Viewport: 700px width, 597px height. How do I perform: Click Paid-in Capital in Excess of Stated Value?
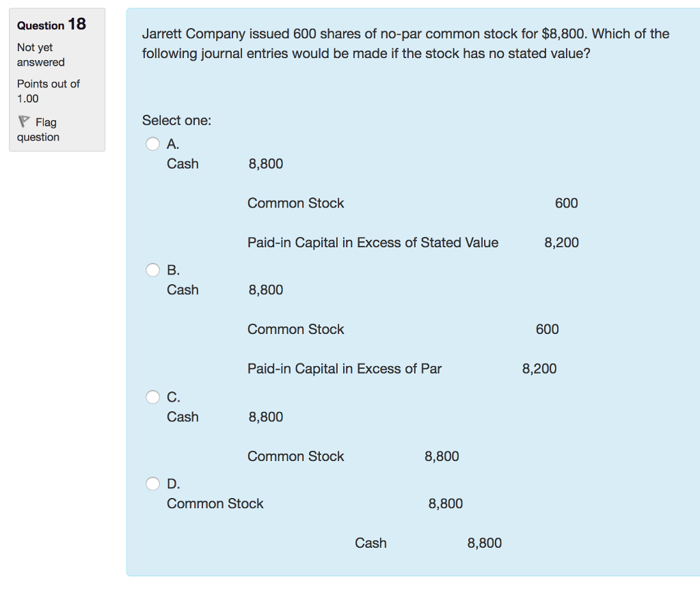click(373, 242)
